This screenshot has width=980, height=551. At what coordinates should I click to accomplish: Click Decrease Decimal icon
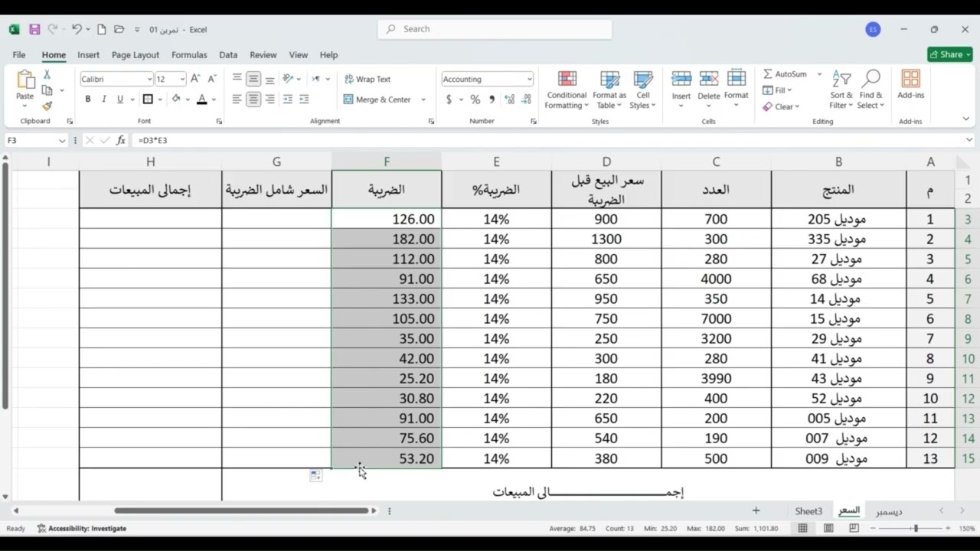[x=527, y=99]
